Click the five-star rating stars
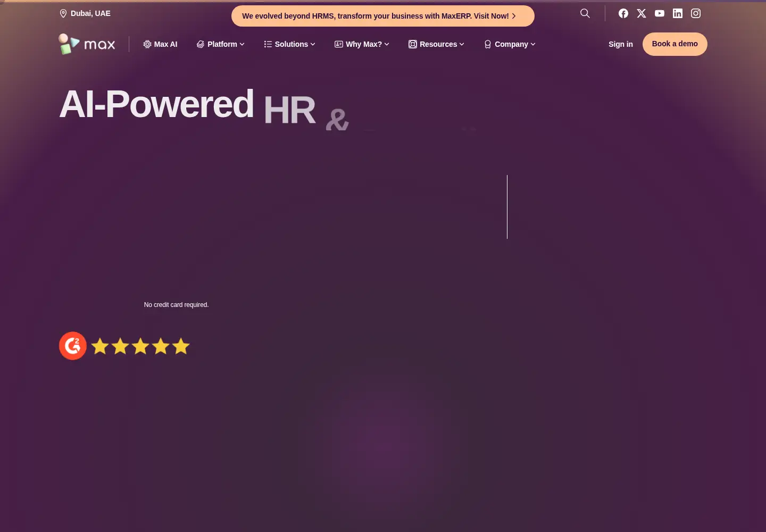Viewport: 766px width, 532px height. point(140,346)
